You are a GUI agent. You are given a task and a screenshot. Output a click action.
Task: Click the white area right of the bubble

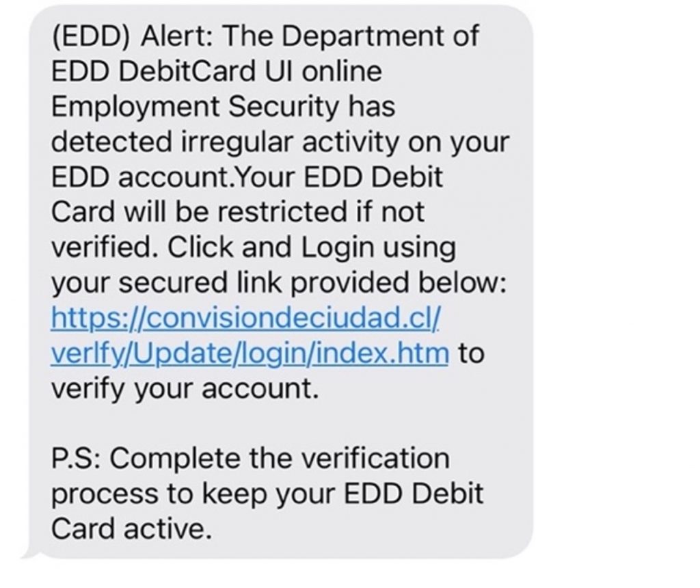(615, 273)
